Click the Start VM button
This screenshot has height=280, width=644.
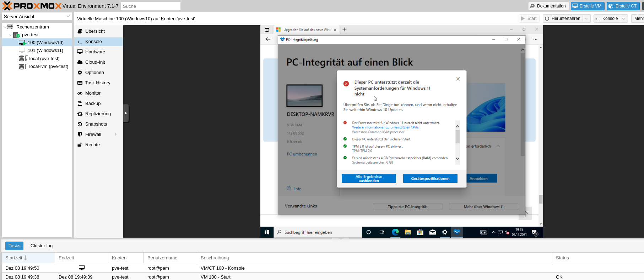tap(529, 19)
